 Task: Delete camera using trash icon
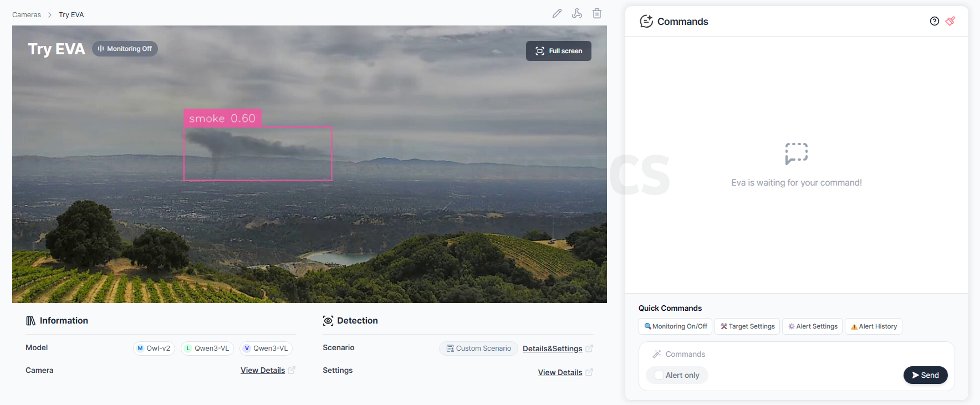click(x=597, y=13)
